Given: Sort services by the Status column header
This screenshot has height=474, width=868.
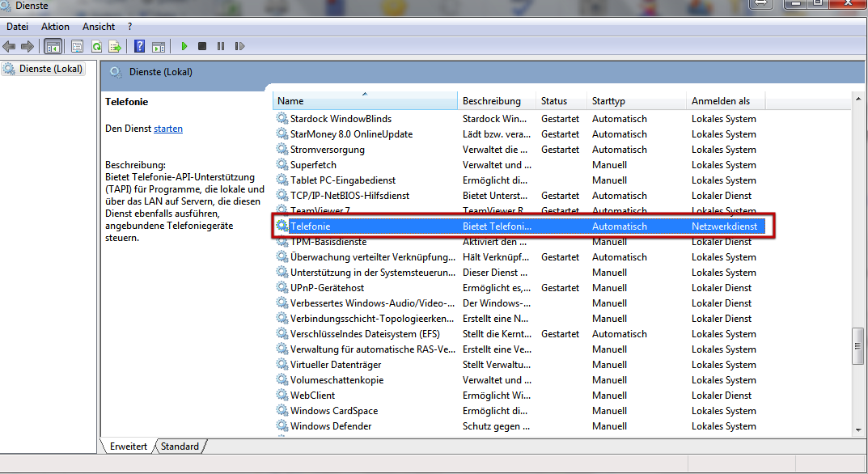Looking at the screenshot, I should point(560,101).
